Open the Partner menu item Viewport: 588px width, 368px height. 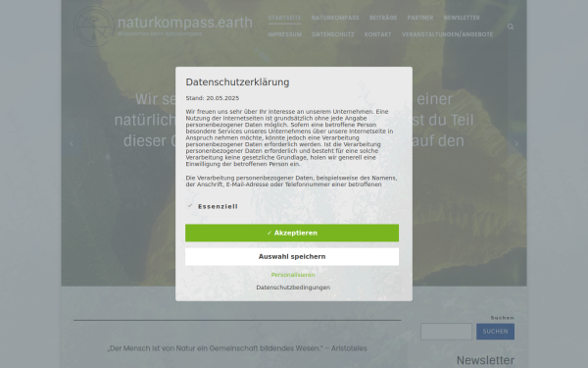click(x=420, y=18)
